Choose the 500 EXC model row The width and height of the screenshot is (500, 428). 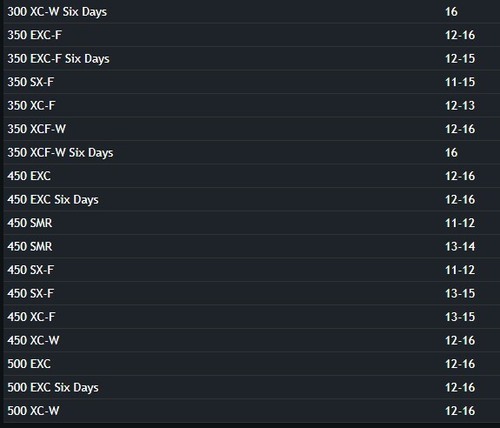(x=252, y=364)
